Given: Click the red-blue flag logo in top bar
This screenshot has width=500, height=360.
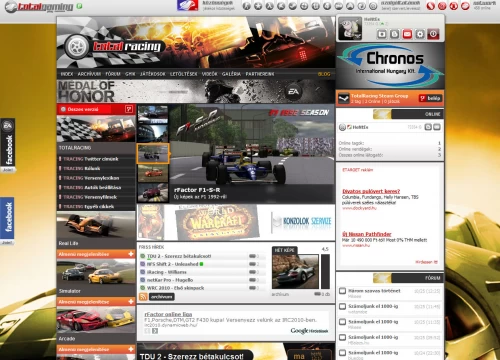Looking at the screenshot, I should pyautogui.click(x=188, y=5).
